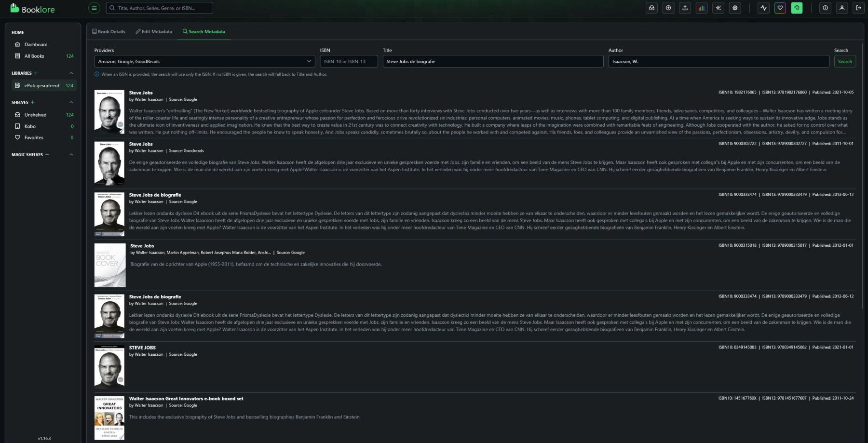Collapse the Magic Shelves section
868x443 pixels.
pos(71,155)
